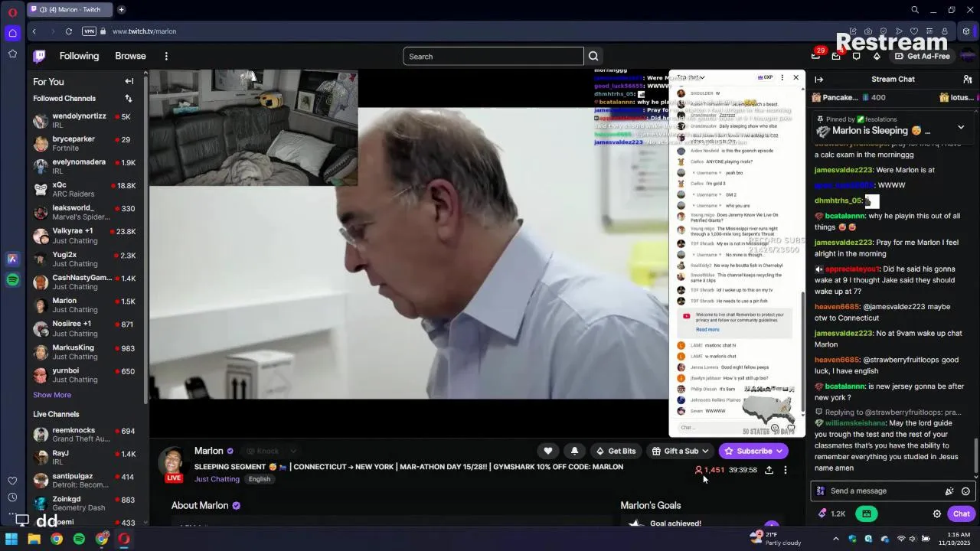Viewport: 980px width, 551px height.
Task: Click the search magnifier button
Action: [593, 56]
